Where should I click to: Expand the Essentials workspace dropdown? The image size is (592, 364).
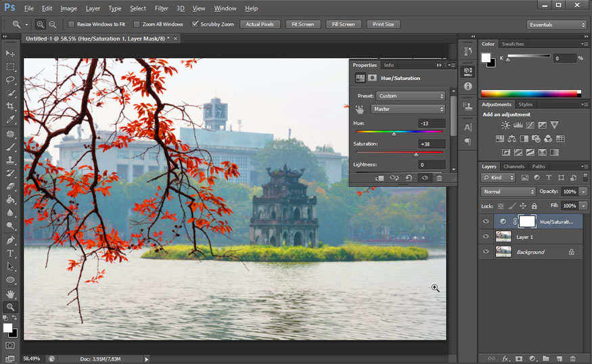click(x=556, y=25)
